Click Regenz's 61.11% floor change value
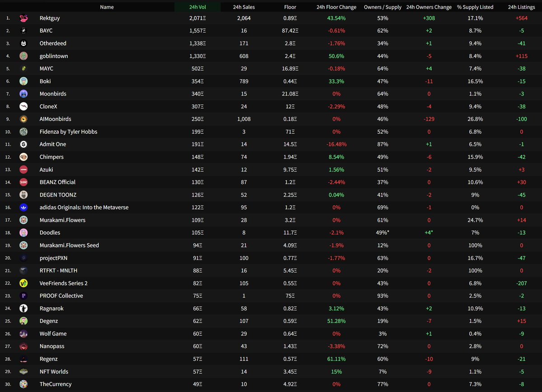Image resolution: width=542 pixels, height=392 pixels. click(x=336, y=359)
